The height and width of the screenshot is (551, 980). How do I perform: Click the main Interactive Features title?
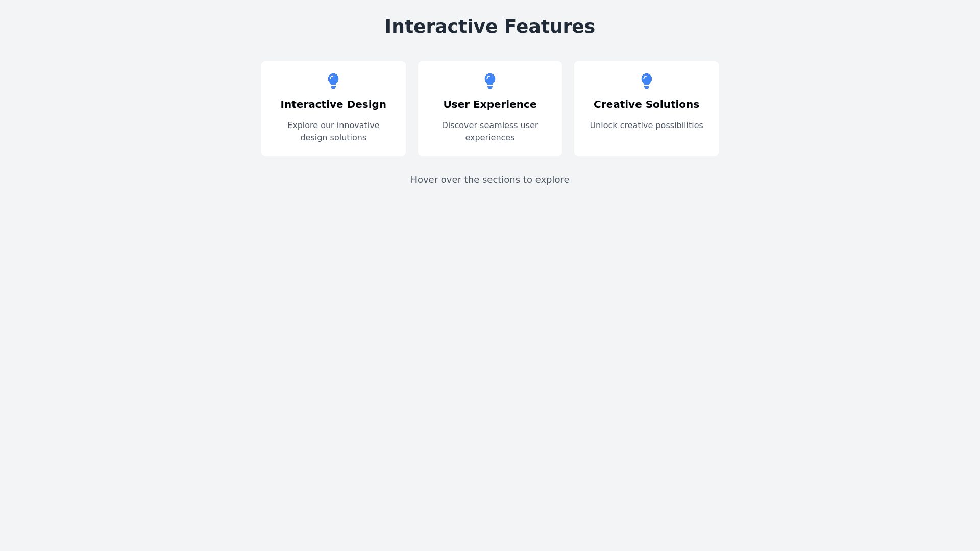point(490,27)
